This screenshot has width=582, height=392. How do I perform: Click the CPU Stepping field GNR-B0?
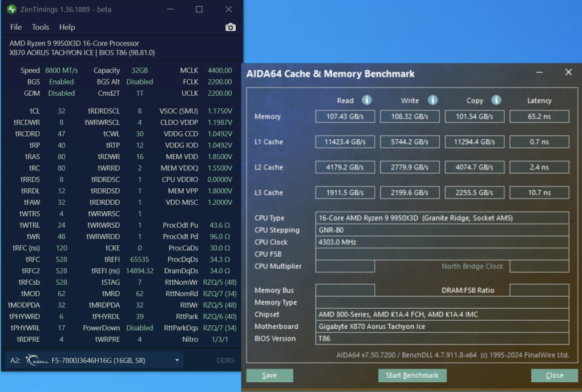(x=442, y=230)
